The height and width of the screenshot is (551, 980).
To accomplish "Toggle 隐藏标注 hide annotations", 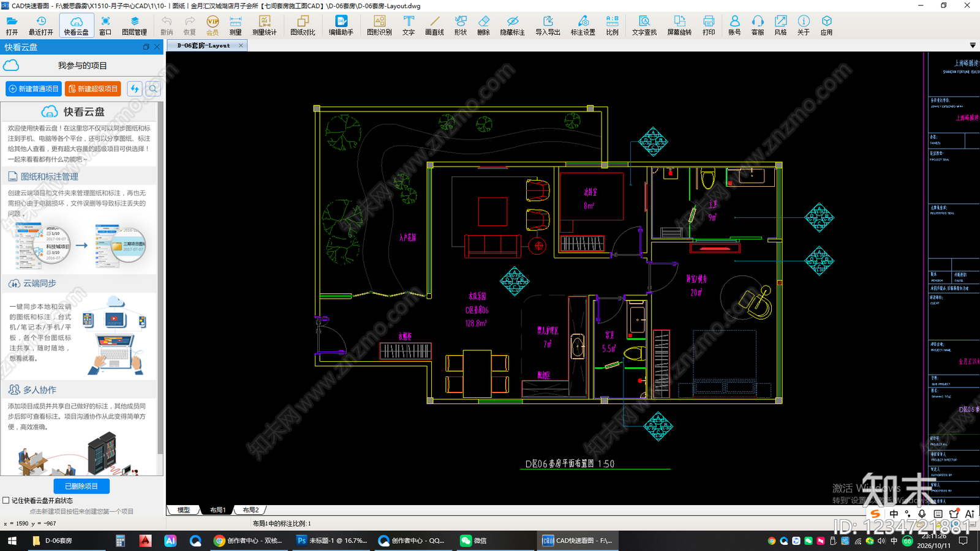I will 512,26.
